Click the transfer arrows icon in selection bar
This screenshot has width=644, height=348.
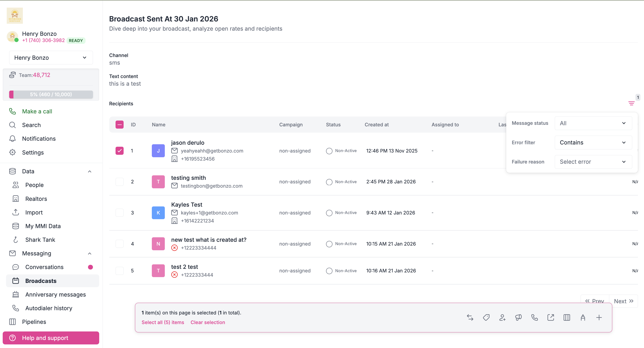pos(470,318)
